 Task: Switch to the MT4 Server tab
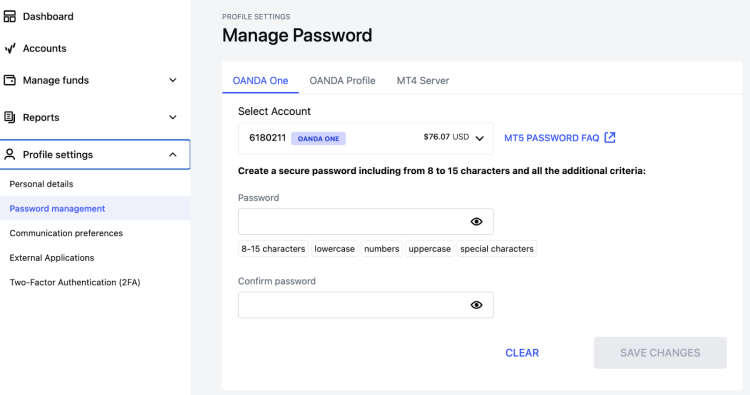pyautogui.click(x=423, y=80)
